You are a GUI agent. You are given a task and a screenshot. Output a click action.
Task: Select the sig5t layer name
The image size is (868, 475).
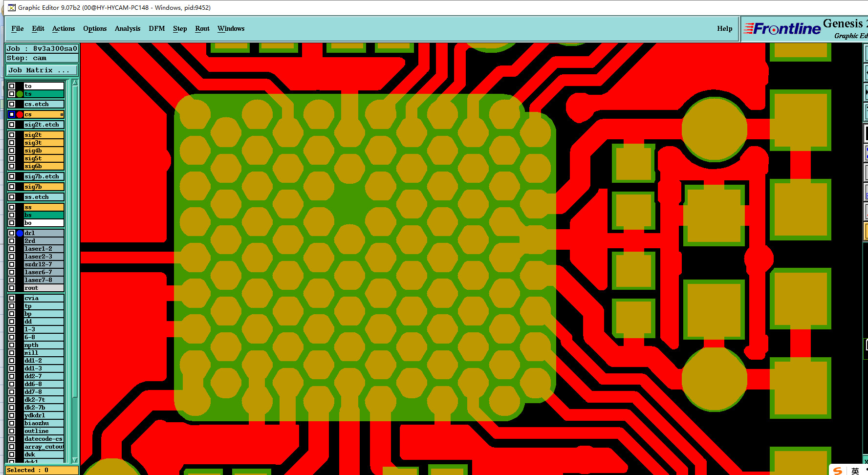(x=44, y=158)
